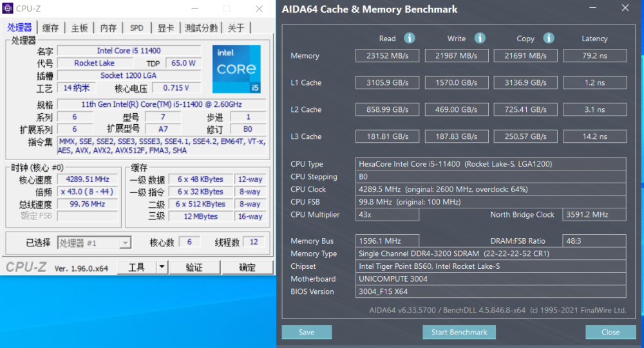The image size is (644, 348).
Task: Click the 插槽 Socket 1200 LGA field
Action: (129, 75)
